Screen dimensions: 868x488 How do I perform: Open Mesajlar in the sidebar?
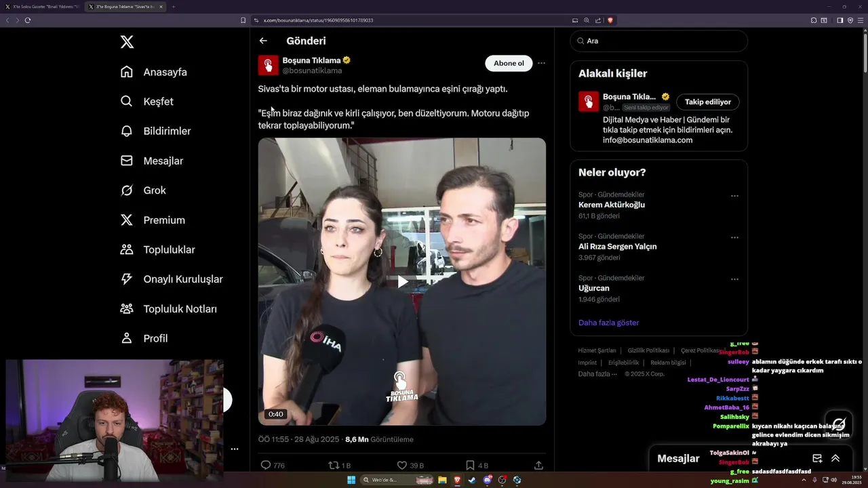pos(151,161)
